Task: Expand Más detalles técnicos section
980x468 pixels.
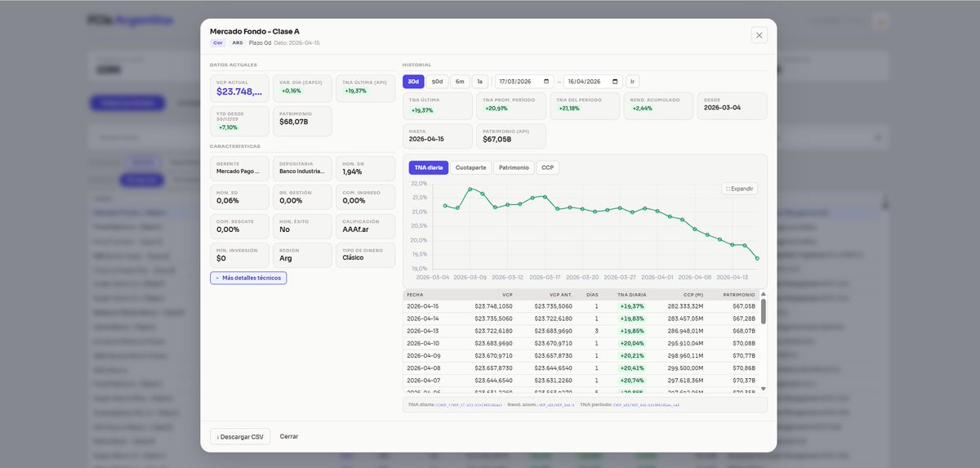Action: click(x=248, y=278)
